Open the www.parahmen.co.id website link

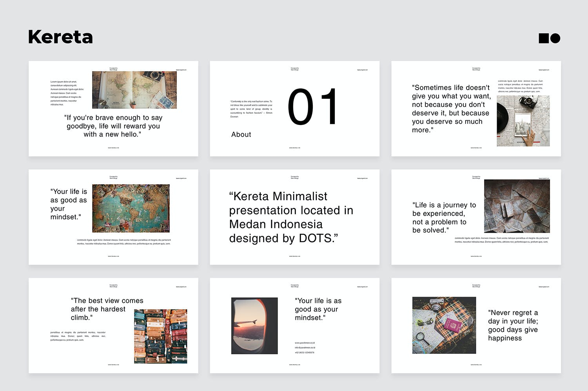pyautogui.click(x=305, y=343)
